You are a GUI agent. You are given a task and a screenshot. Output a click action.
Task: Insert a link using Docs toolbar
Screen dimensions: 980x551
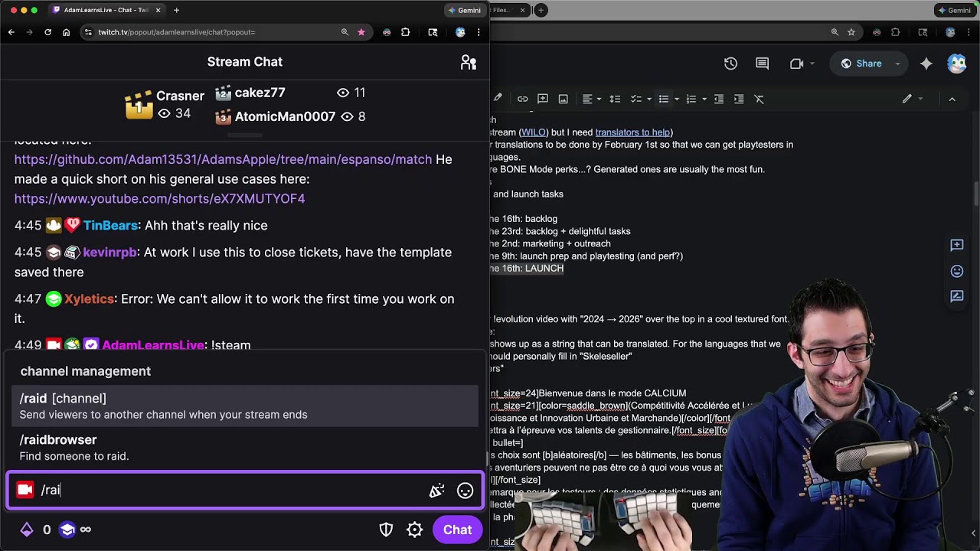522,99
